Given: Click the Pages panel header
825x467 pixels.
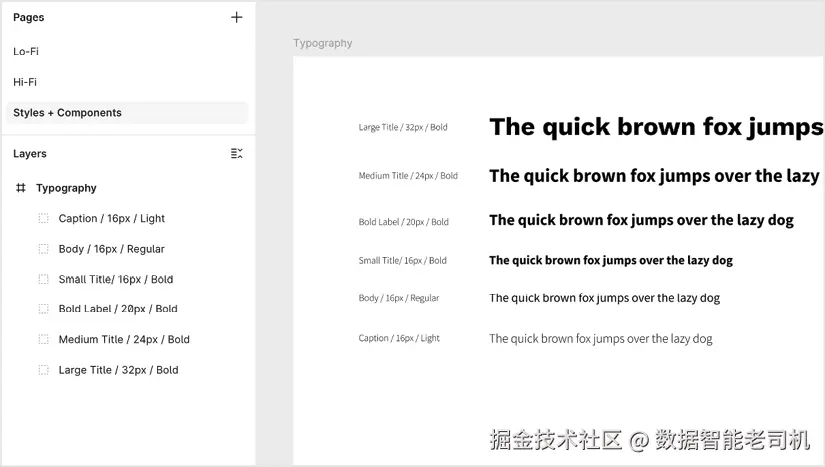Looking at the screenshot, I should click(28, 17).
